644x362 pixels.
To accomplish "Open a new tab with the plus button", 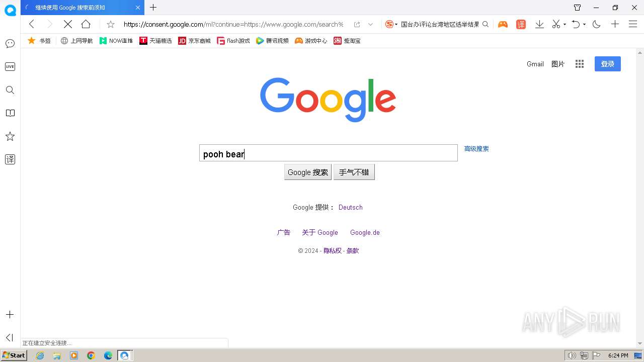I will pyautogui.click(x=153, y=8).
